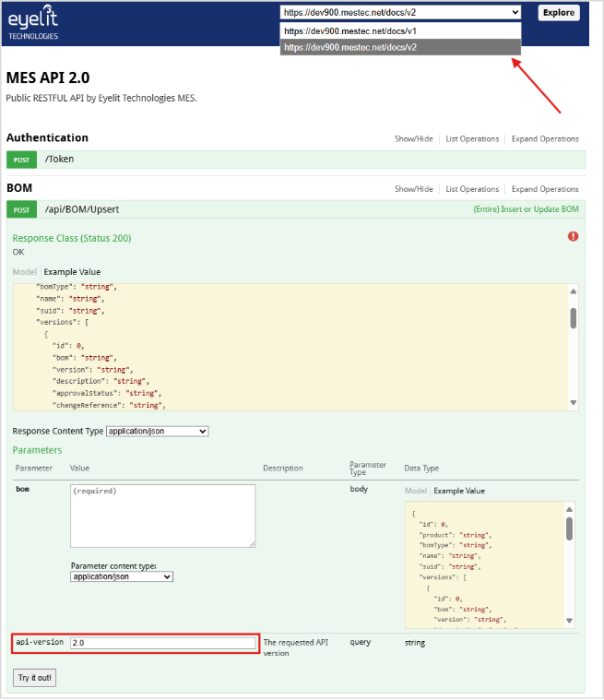
Task: Click Show/Hide for BOM section
Action: coord(413,189)
